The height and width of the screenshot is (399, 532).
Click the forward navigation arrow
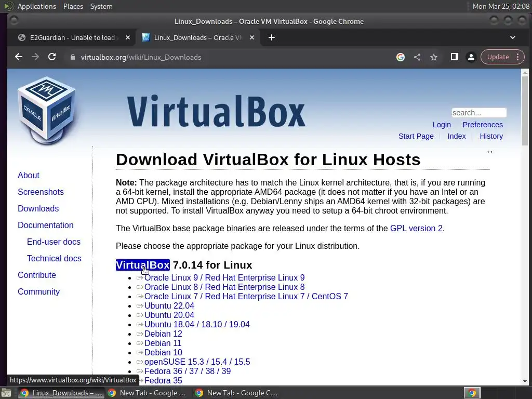tap(35, 57)
